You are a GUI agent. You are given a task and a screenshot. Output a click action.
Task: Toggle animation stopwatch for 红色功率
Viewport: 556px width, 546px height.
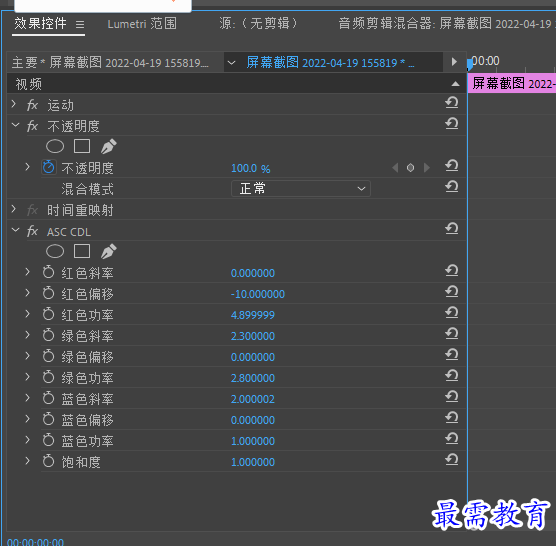click(48, 314)
